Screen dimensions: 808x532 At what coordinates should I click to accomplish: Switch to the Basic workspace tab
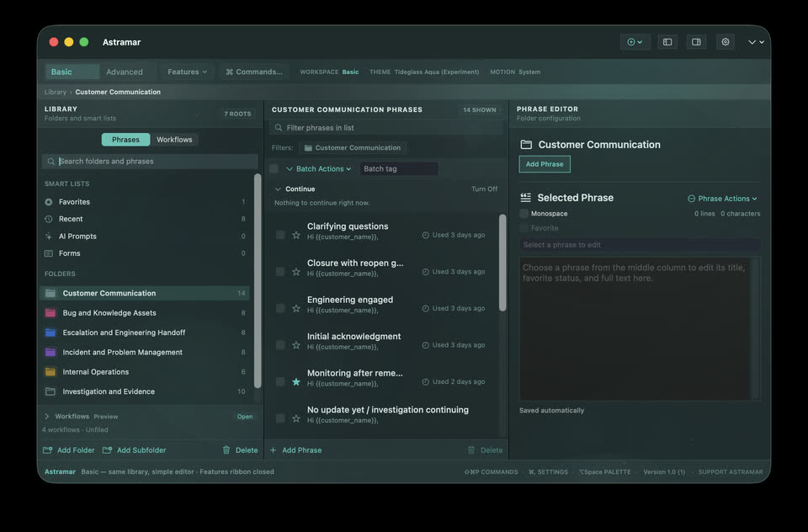72,72
